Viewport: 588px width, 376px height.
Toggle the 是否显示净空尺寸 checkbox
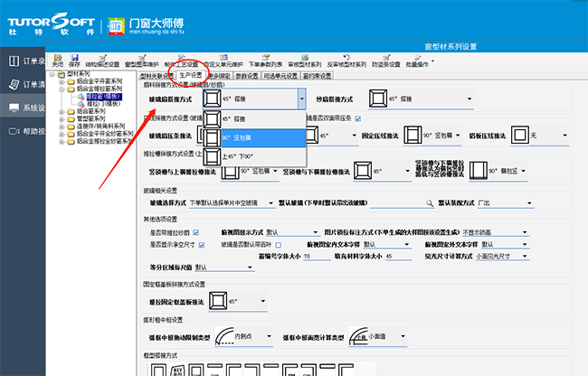202,245
